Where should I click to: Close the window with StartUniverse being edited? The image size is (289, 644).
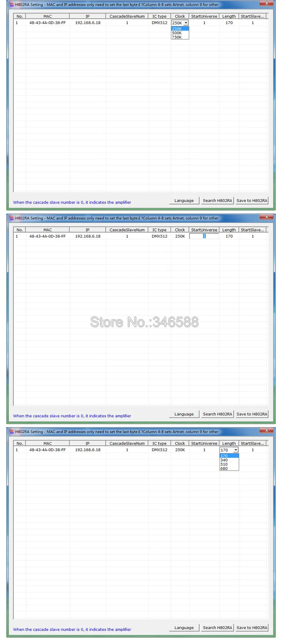[x=266, y=217]
